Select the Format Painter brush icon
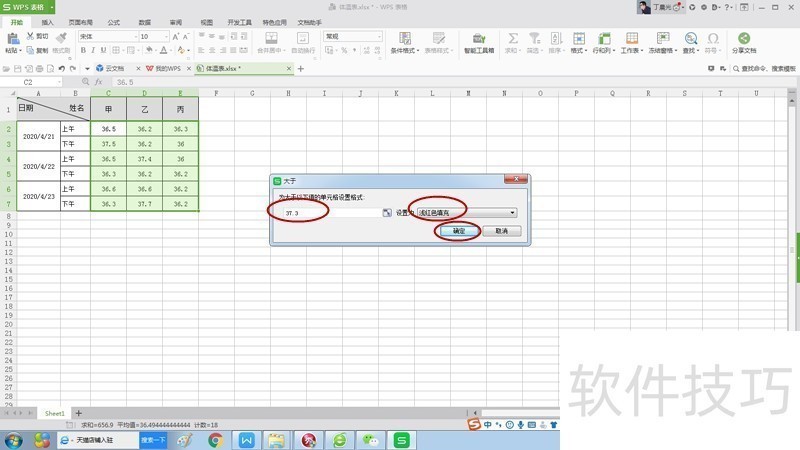 pos(61,38)
